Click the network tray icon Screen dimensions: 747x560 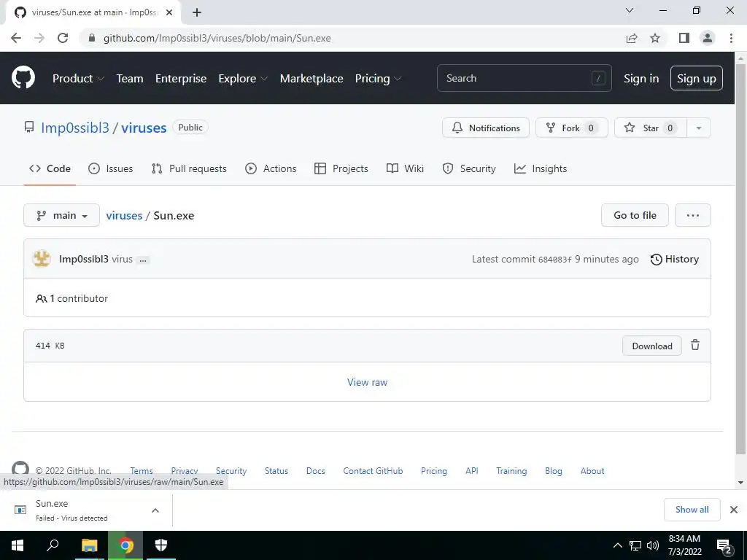point(635,545)
